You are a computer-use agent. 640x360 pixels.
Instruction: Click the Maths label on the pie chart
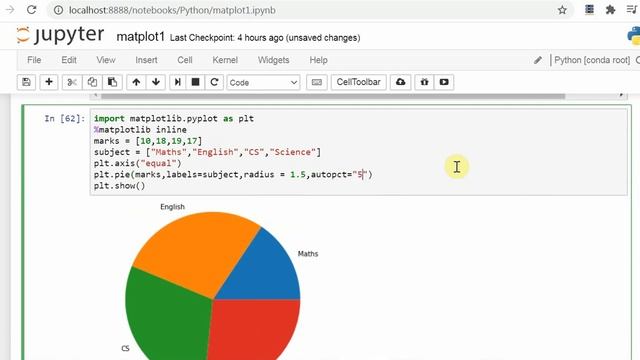tap(308, 254)
